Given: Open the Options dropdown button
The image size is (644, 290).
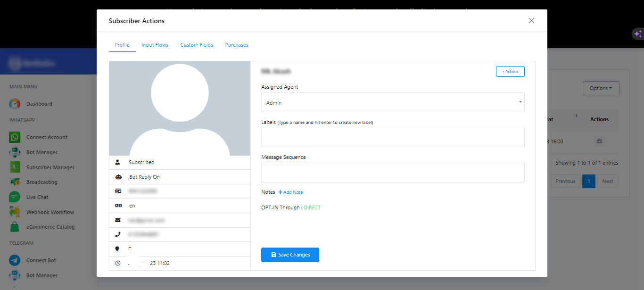Looking at the screenshot, I should [601, 88].
